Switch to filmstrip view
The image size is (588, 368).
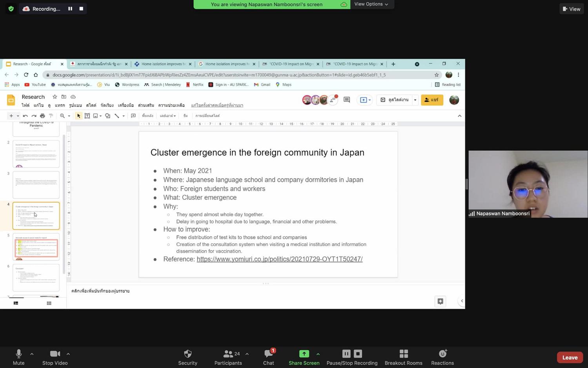pos(16,303)
